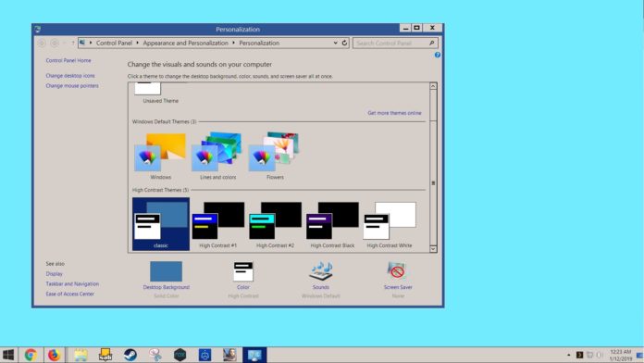The width and height of the screenshot is (644, 363).
Task: Click the Screen Saver text link
Action: (398, 287)
